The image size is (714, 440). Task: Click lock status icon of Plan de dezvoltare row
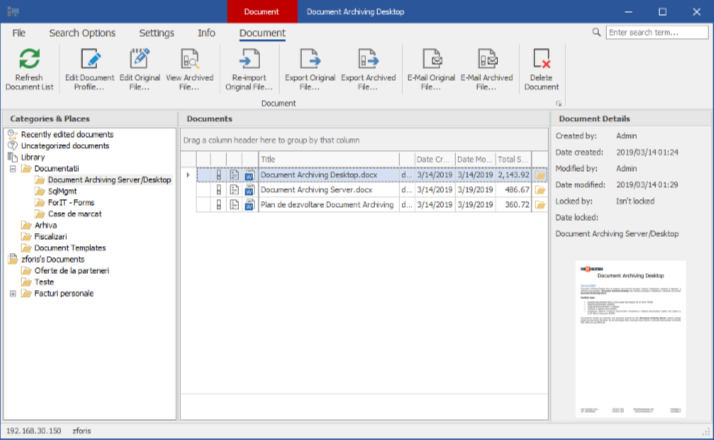(x=219, y=205)
